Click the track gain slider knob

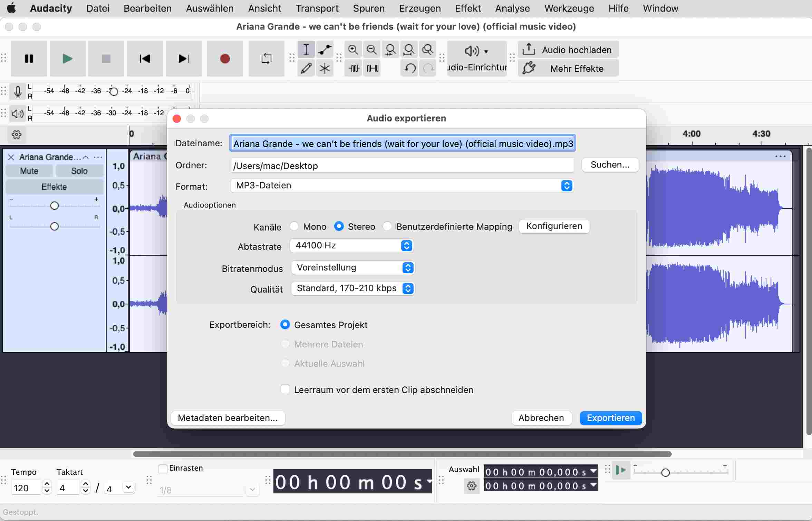54,206
